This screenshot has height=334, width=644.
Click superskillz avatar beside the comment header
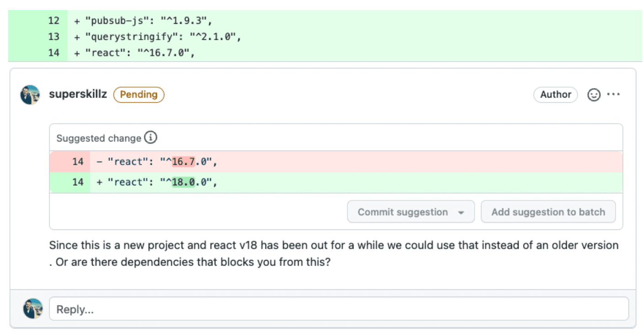[x=30, y=94]
